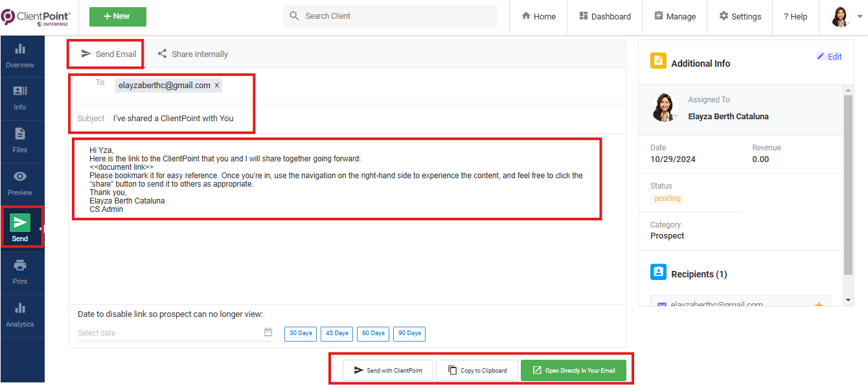Click the Recipients (1) heading

699,274
